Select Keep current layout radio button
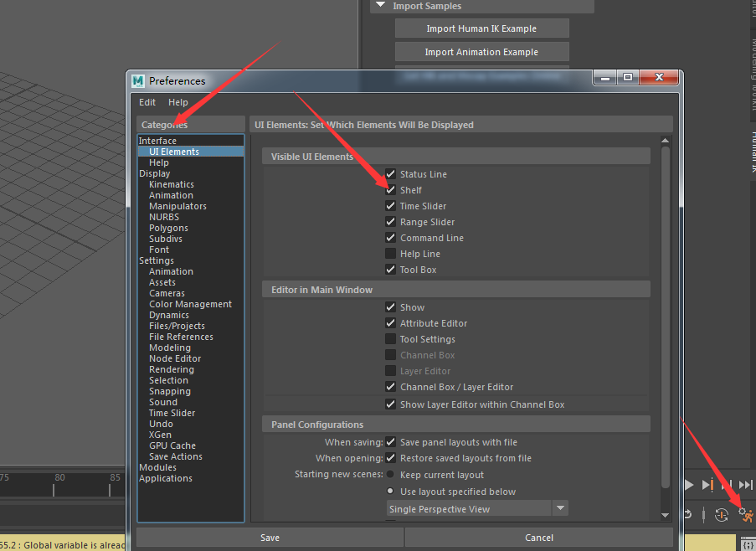Image resolution: width=756 pixels, height=551 pixels. click(390, 475)
